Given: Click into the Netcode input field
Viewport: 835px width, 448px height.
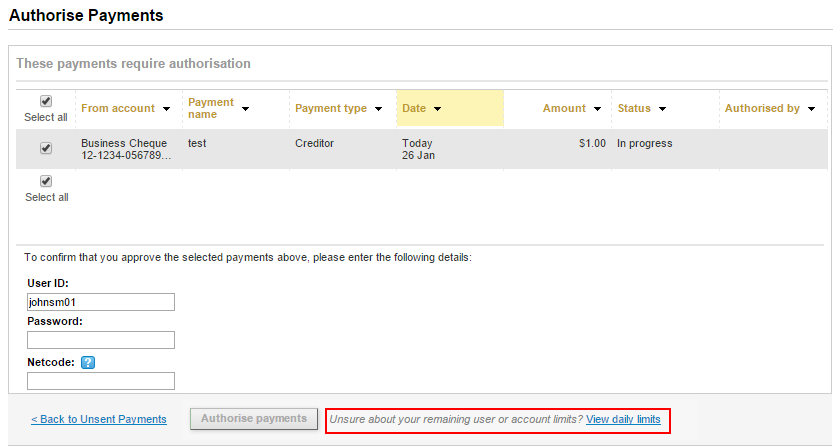Looking at the screenshot, I should click(x=101, y=381).
